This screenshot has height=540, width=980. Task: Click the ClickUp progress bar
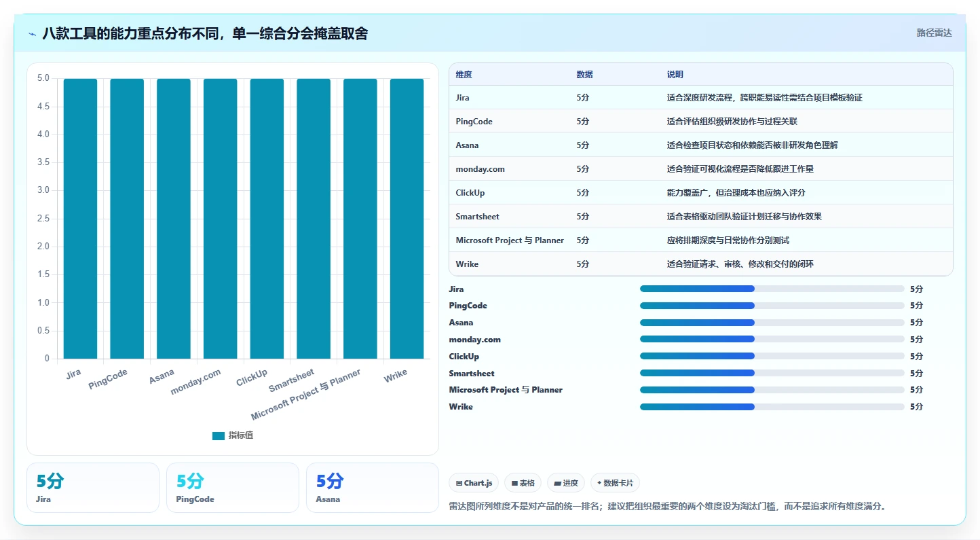772,356
